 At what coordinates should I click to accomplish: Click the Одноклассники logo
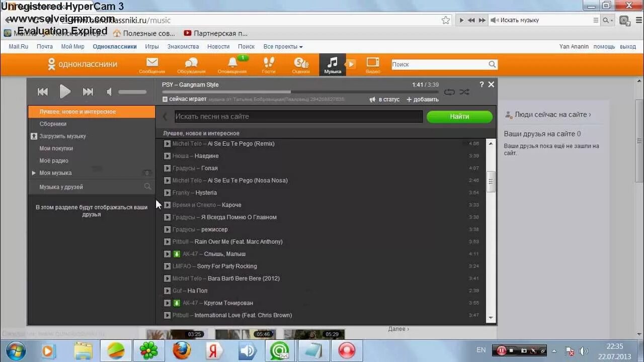click(x=83, y=64)
